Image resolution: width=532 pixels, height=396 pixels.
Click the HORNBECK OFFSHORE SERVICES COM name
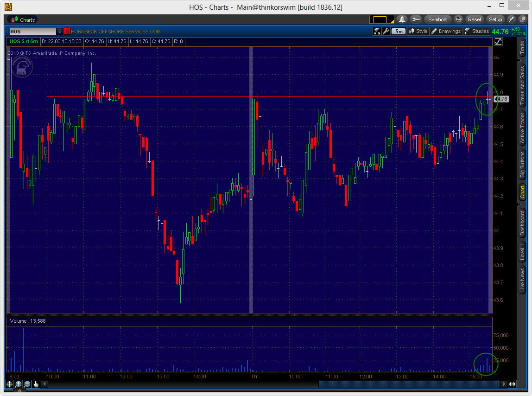(x=116, y=32)
